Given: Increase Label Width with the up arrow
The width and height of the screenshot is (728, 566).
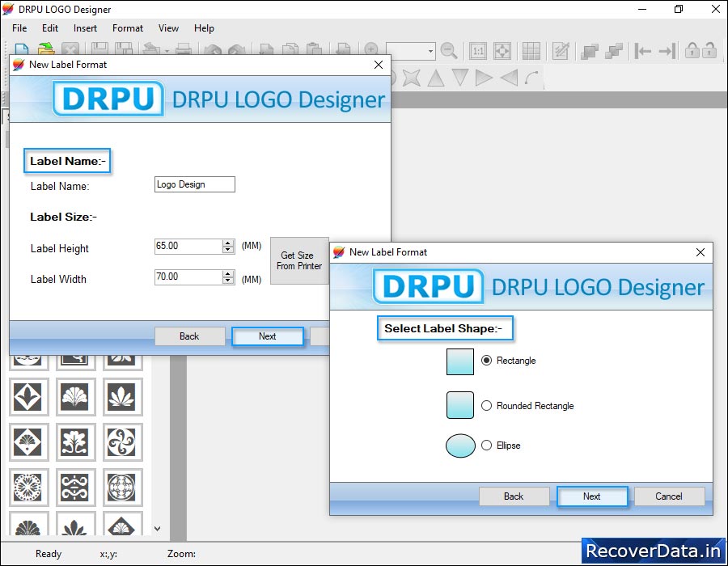Looking at the screenshot, I should pyautogui.click(x=228, y=274).
